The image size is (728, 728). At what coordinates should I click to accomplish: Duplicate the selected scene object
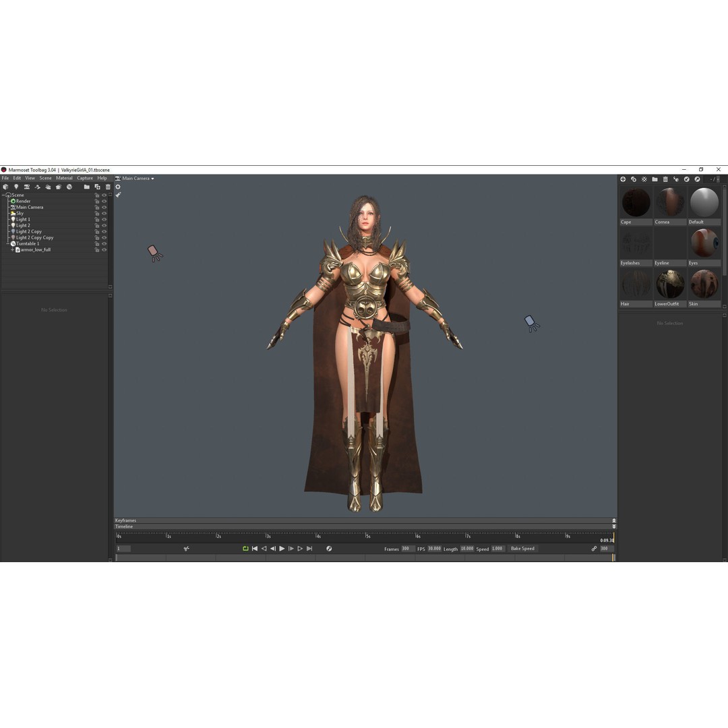point(97,187)
